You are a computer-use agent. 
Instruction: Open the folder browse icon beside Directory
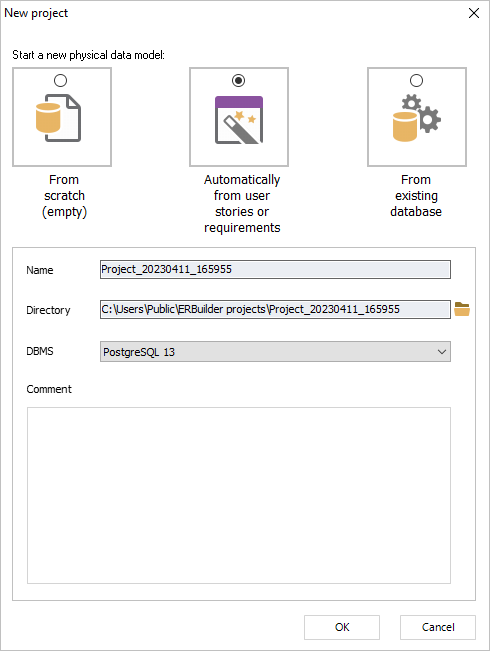pos(462,309)
